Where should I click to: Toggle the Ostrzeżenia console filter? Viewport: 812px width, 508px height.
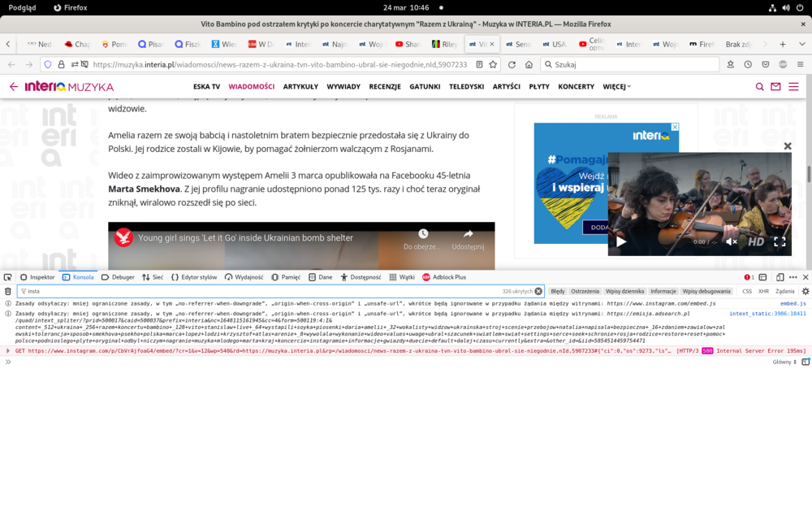coord(585,291)
